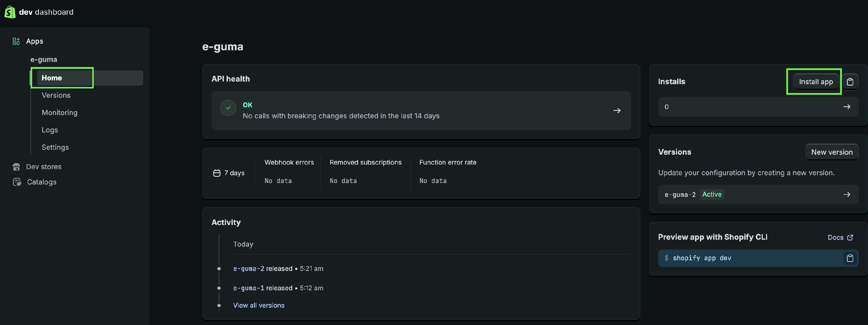Click the Install app button
The height and width of the screenshot is (325, 868).
815,82
